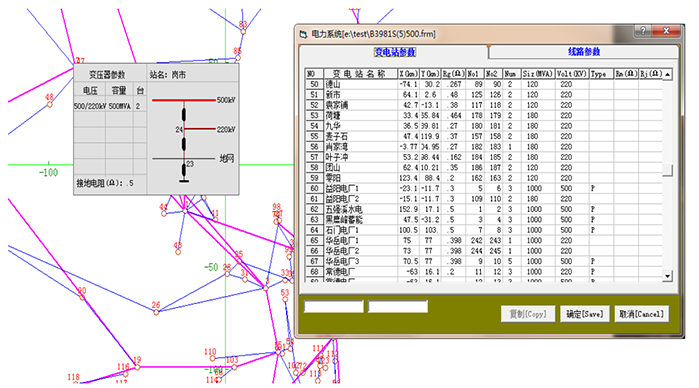Switch to the 变电站参数 tab
699x388 pixels.
tap(395, 52)
